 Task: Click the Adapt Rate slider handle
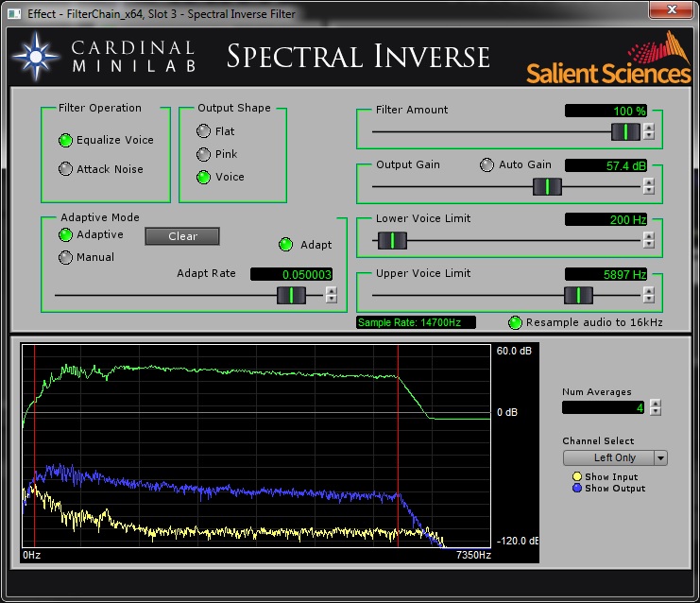tap(291, 295)
